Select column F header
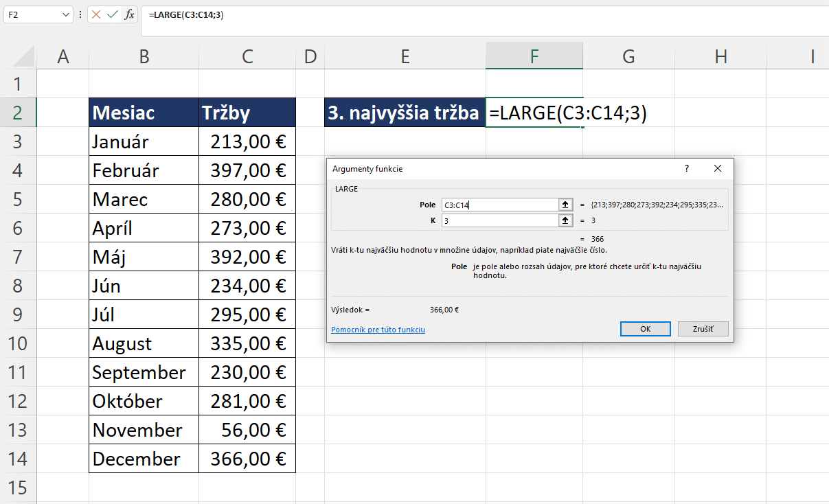Viewport: 829px width, 504px height. tap(534, 57)
